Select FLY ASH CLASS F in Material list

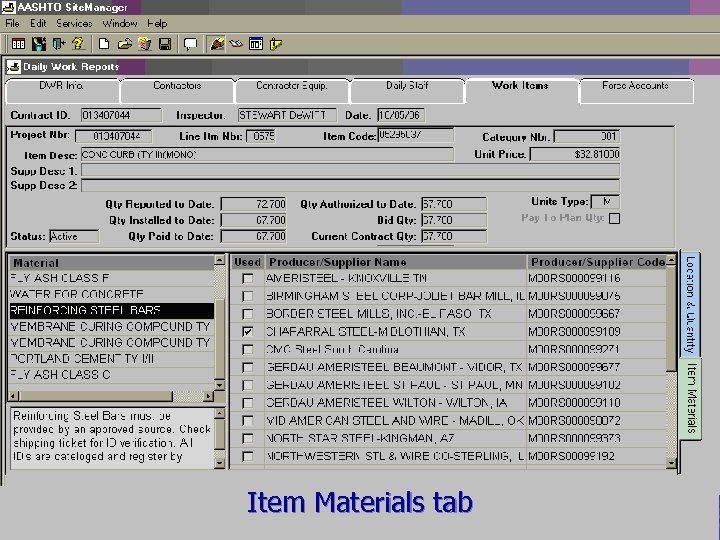click(111, 278)
